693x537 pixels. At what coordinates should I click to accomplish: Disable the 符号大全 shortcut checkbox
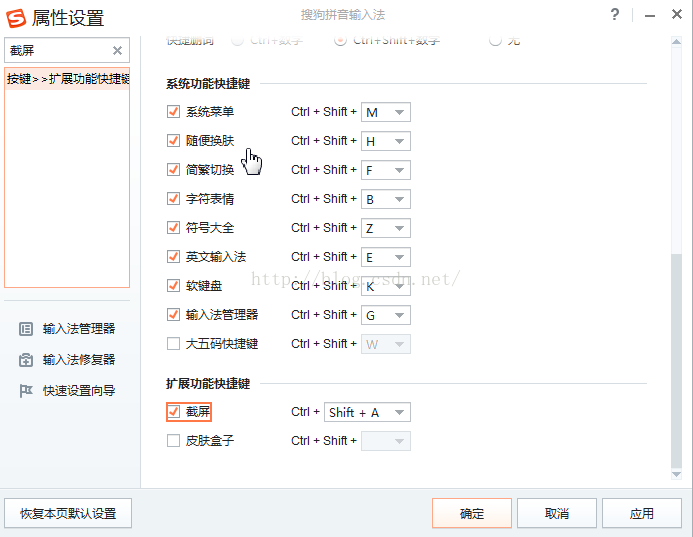173,228
